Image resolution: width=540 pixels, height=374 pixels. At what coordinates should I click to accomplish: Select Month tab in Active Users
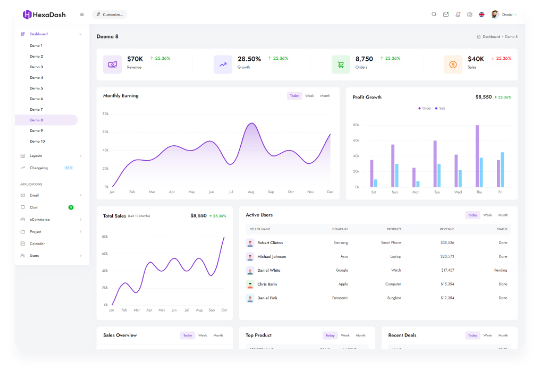(503, 215)
